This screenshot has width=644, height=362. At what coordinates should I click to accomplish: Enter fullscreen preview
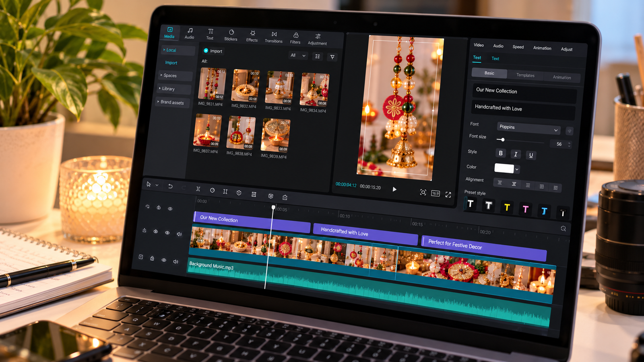(x=448, y=195)
